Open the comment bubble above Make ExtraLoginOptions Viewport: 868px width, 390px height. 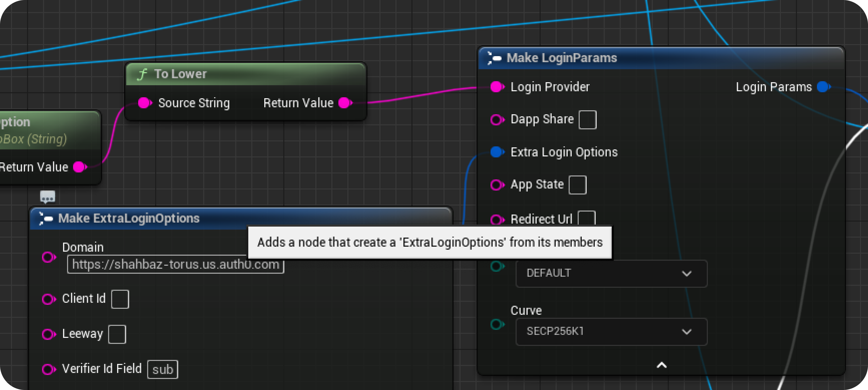coord(48,197)
